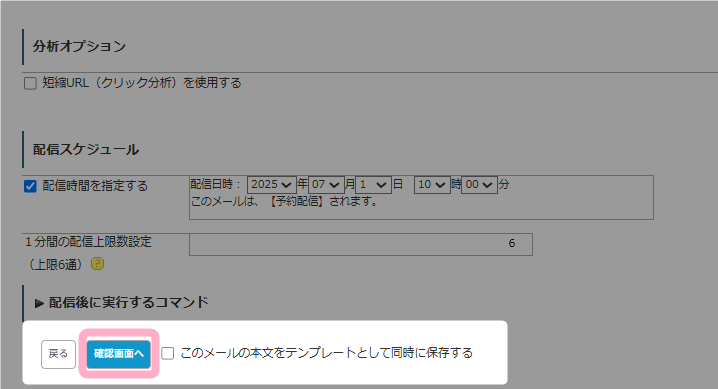718x389 pixels.
Task: Uncheck the 配信時間を指定する checkbox
Action: point(30,186)
